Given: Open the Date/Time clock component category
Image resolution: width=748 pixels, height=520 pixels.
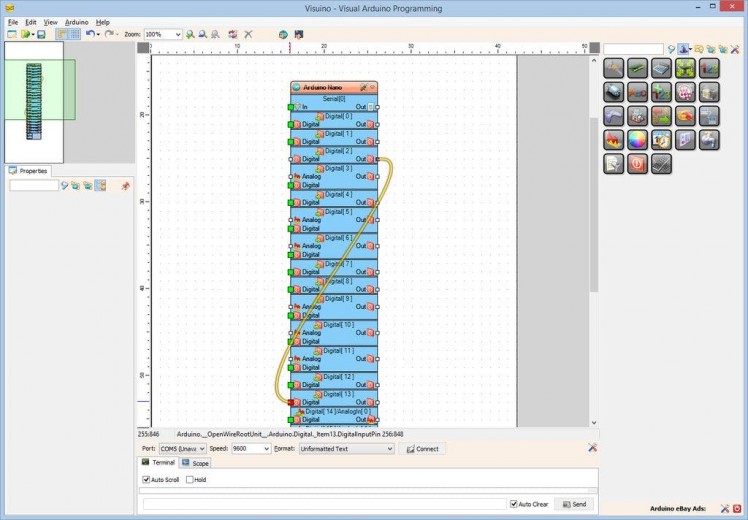Looking at the screenshot, I should click(x=661, y=140).
